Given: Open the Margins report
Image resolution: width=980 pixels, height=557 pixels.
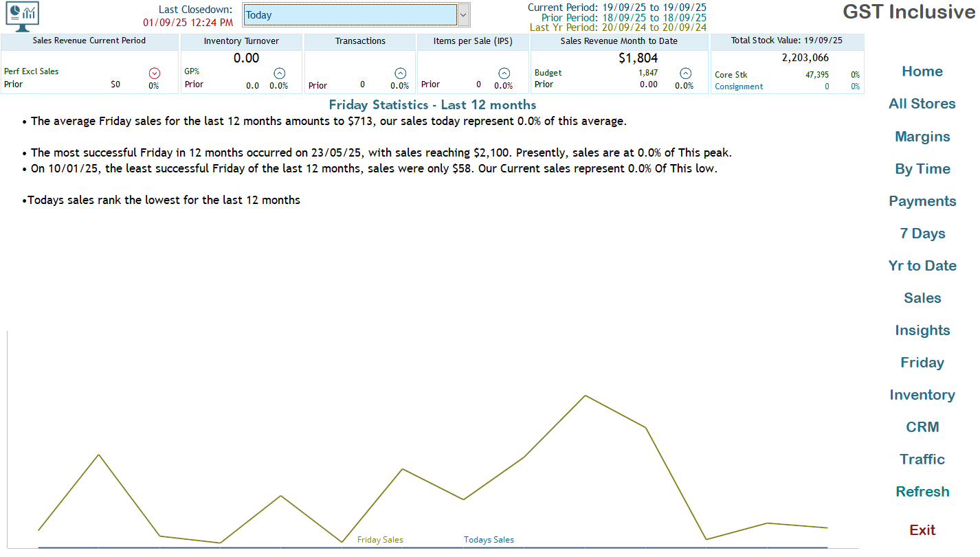Looking at the screenshot, I should pyautogui.click(x=922, y=137).
